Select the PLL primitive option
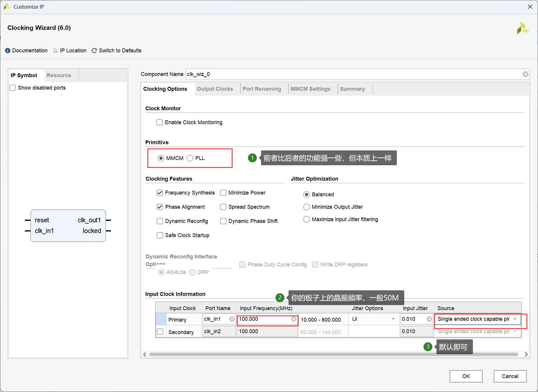Screen dimensions: 538x392 [x=190, y=158]
